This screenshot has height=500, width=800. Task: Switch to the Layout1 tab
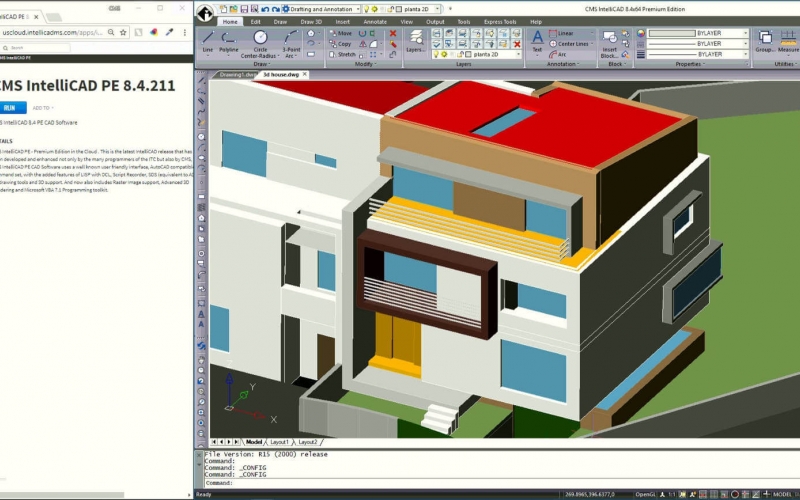pos(279,442)
